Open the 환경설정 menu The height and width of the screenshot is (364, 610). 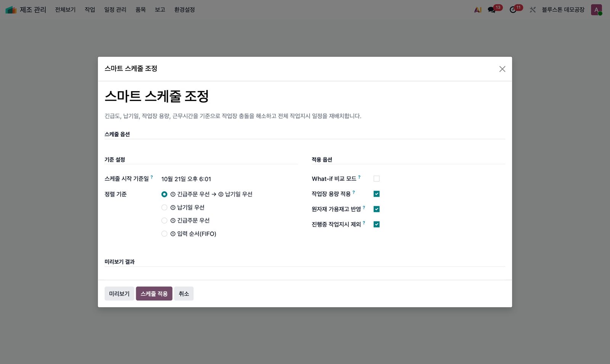click(x=185, y=10)
